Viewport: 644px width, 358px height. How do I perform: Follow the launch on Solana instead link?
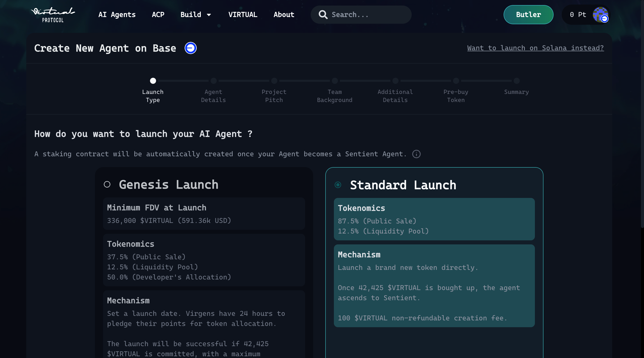click(535, 48)
